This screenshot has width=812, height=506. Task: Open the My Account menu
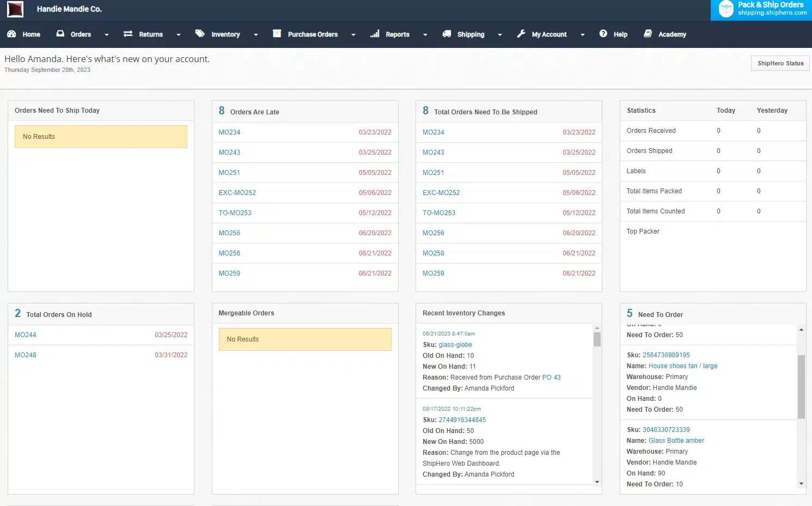tap(549, 34)
